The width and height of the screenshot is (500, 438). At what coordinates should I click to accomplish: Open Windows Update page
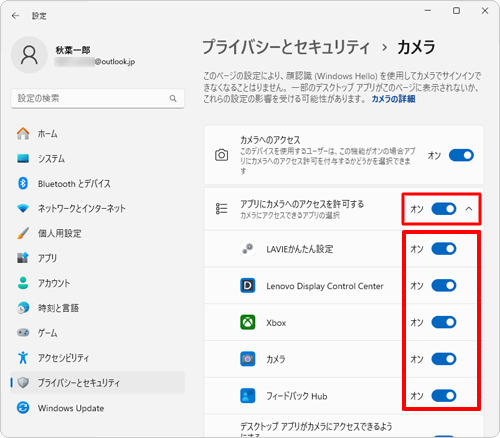98,408
